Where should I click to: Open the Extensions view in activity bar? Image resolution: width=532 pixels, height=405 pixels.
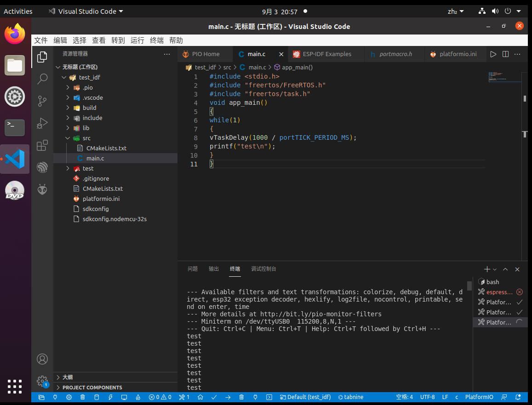coord(42,145)
